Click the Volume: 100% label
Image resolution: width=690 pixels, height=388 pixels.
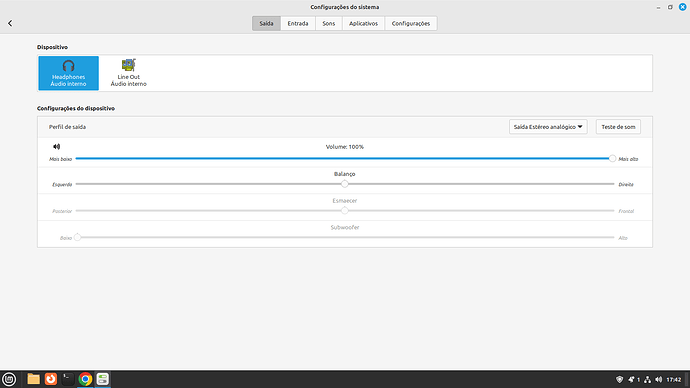pos(345,147)
